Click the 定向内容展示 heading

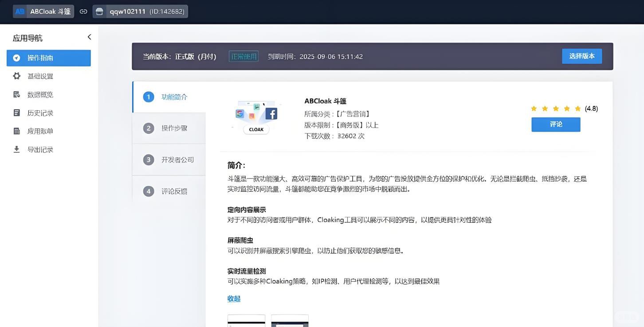(247, 210)
